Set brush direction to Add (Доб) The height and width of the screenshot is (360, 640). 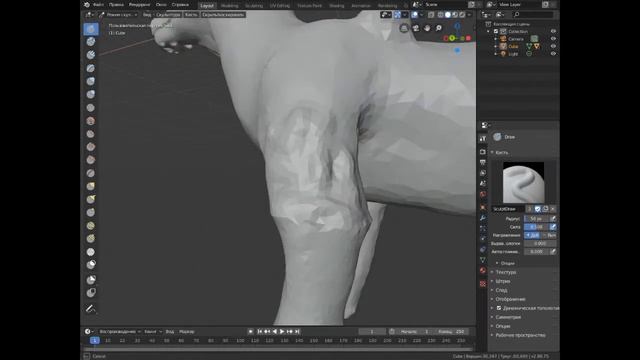tap(533, 235)
